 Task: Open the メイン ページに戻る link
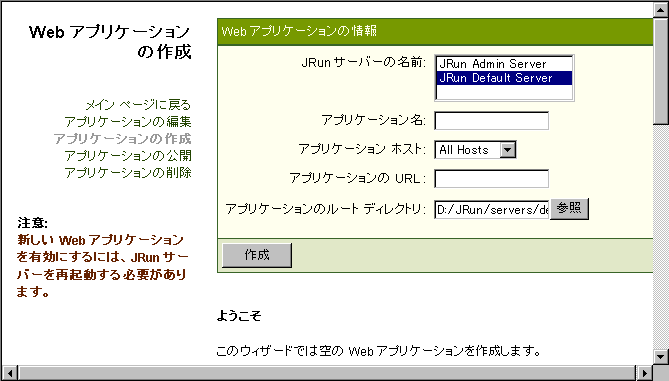pos(138,105)
